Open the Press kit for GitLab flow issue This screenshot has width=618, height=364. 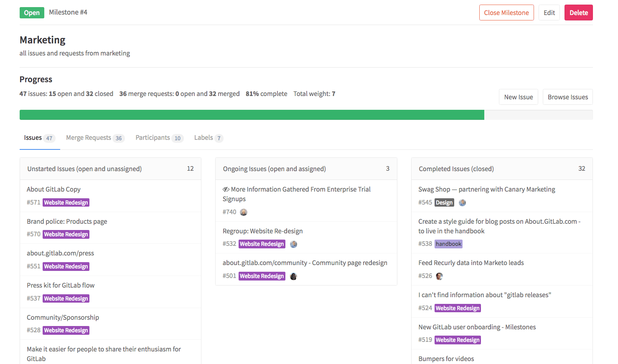[61, 285]
